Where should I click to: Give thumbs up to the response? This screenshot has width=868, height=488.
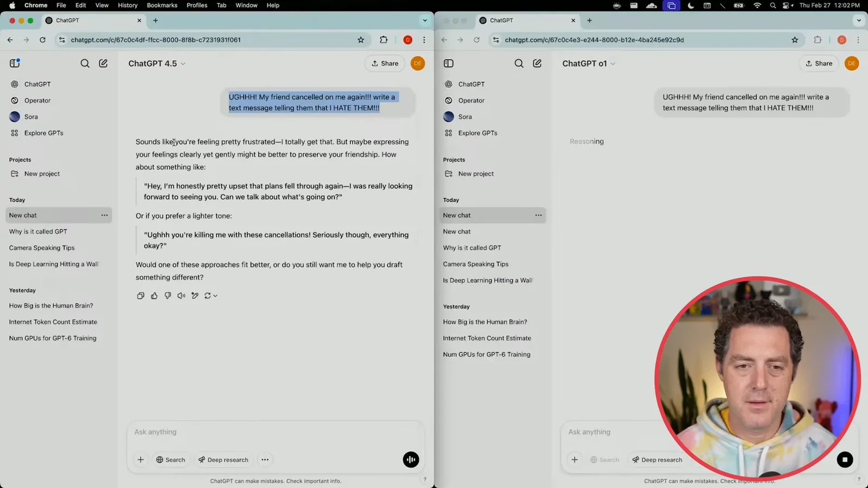tap(154, 296)
